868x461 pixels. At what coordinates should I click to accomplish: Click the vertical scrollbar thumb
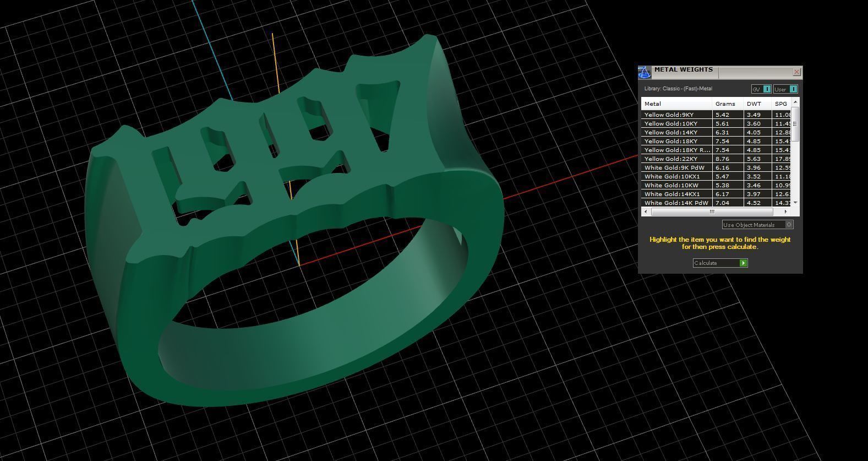click(795, 124)
